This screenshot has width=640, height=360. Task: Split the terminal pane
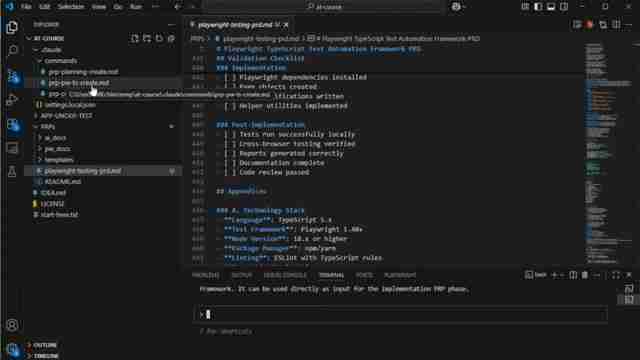[573, 275]
